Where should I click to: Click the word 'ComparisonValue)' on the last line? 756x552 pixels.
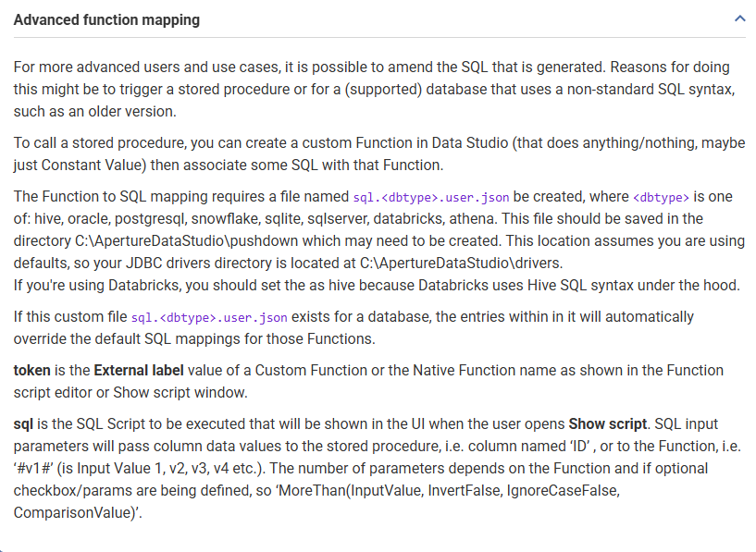(x=75, y=513)
